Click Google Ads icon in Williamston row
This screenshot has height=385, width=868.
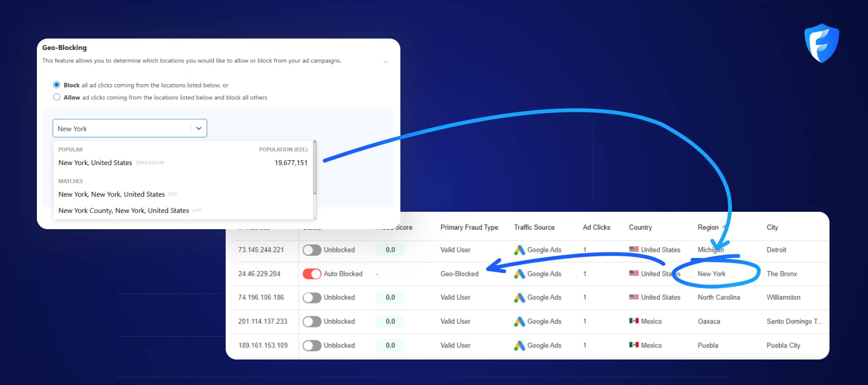pos(519,298)
